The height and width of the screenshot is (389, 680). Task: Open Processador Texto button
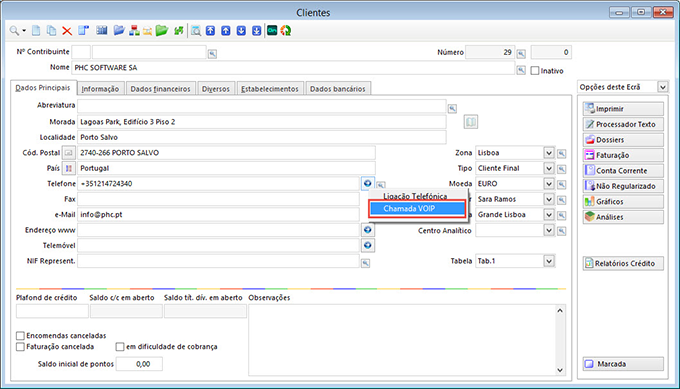pos(623,124)
